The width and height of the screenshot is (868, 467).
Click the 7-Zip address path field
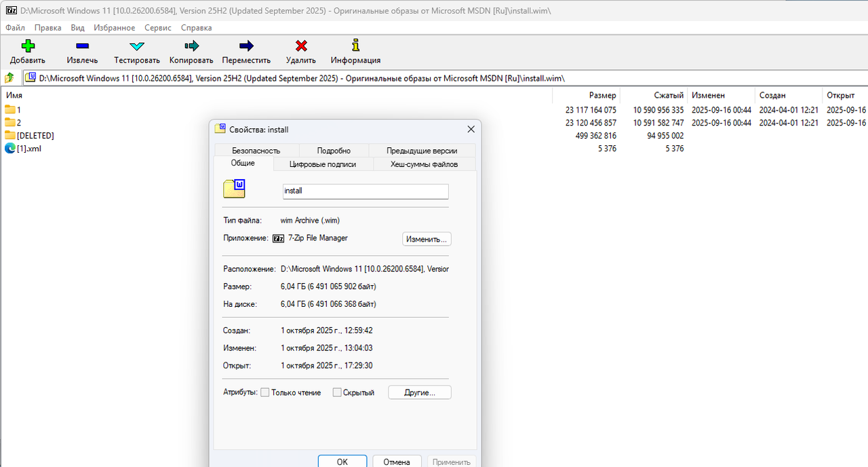[x=444, y=77]
